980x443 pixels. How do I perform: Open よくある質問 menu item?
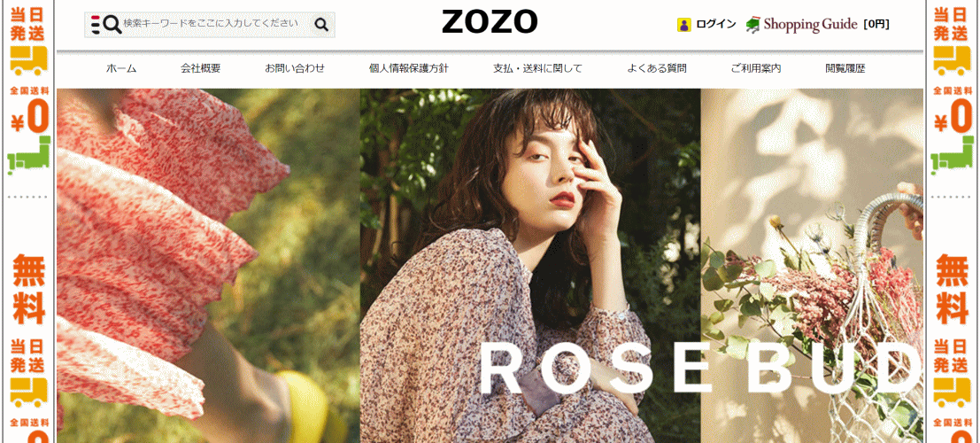click(657, 69)
